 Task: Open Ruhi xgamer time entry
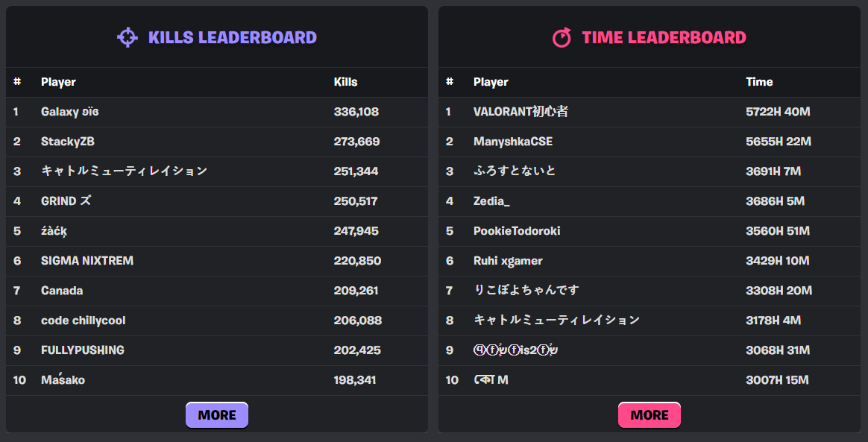tap(508, 261)
